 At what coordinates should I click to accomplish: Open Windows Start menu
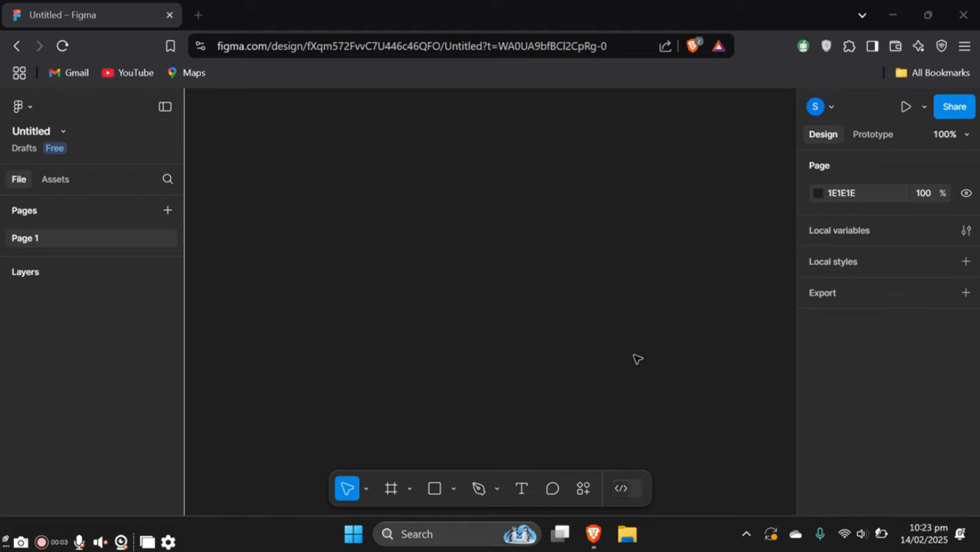(x=353, y=534)
